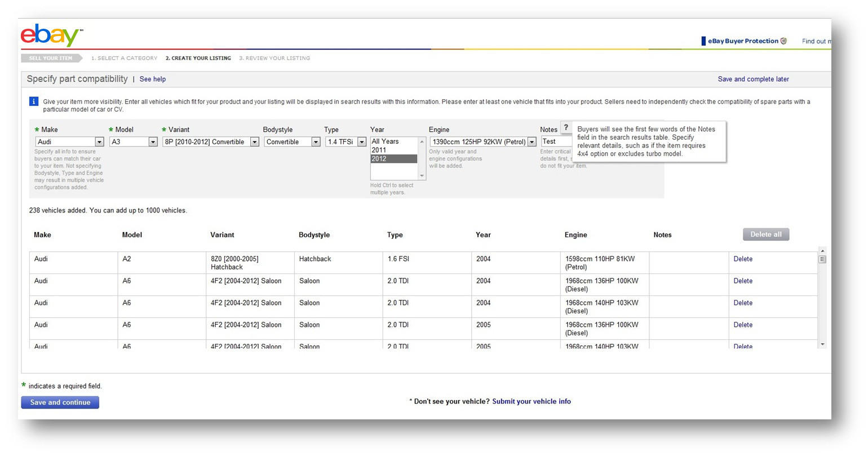Open the Make dropdown showing Audi
Image resolution: width=868 pixels, height=456 pixels.
[70, 142]
